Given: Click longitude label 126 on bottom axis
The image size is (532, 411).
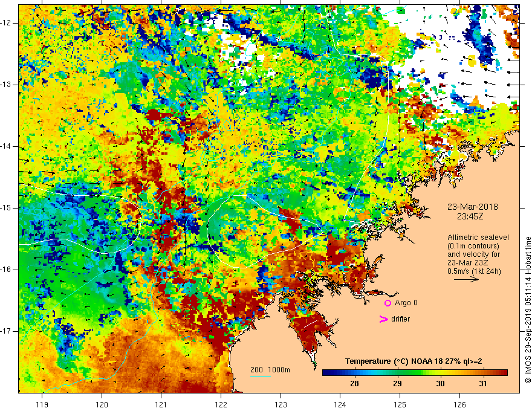Looking at the screenshot, I should pos(459,404).
